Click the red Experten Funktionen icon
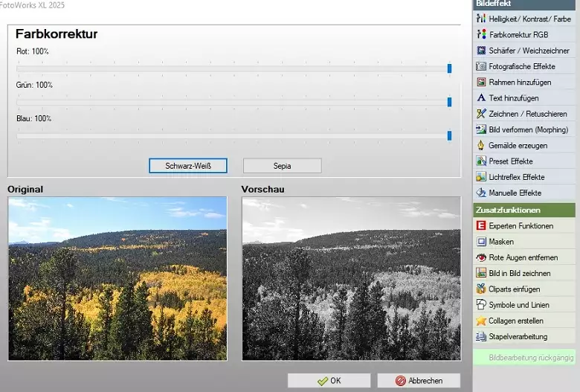The image size is (580, 392). tap(481, 225)
